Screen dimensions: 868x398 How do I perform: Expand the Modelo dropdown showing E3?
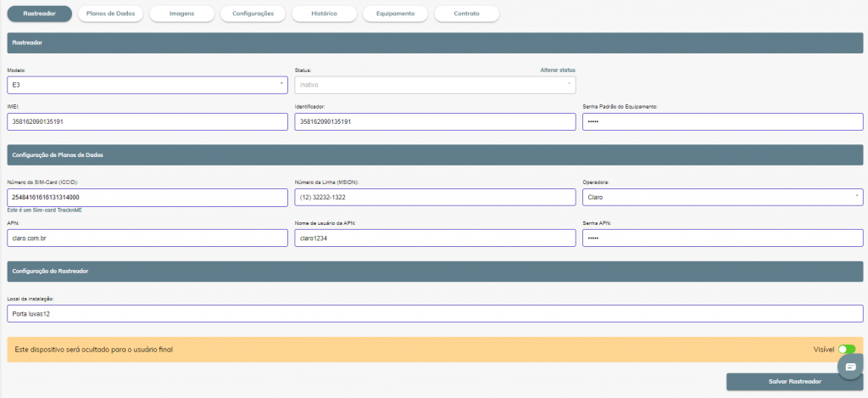point(147,85)
